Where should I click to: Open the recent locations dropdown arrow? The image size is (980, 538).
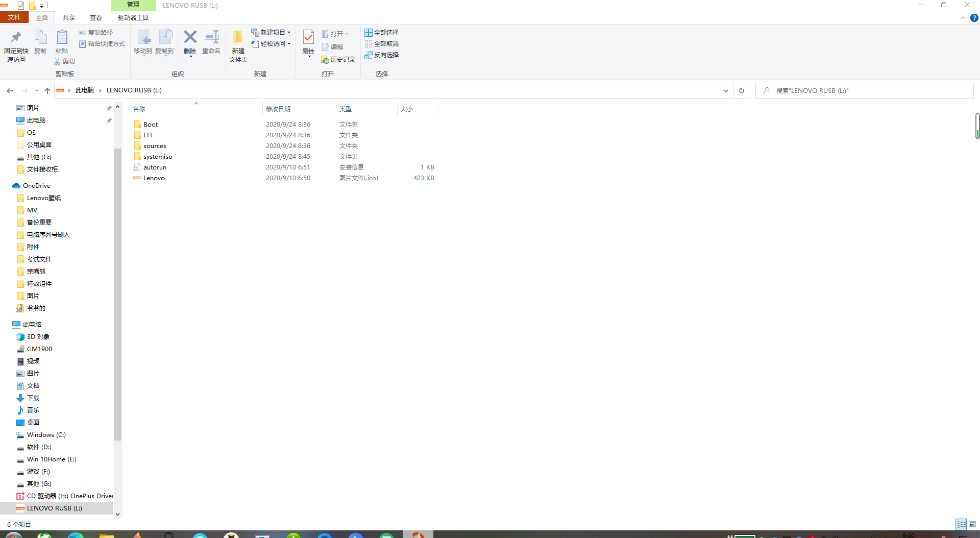[37, 90]
